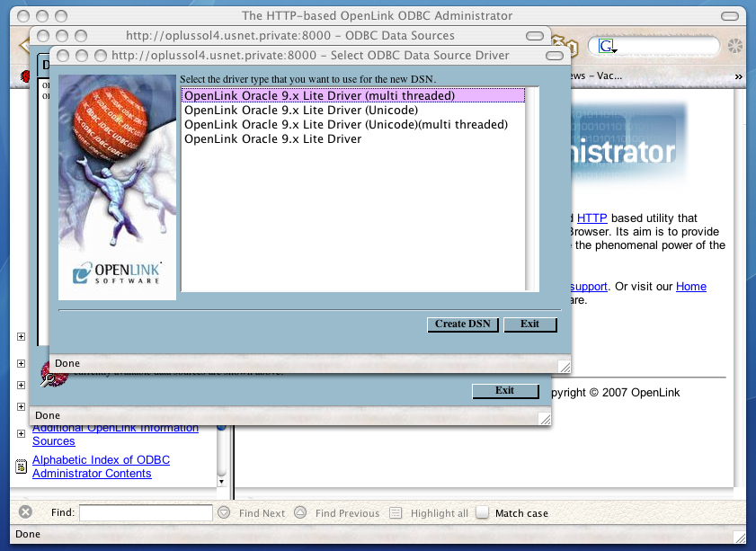This screenshot has width=756, height=551.
Task: Click Exit in the ODBC Data Sources window
Action: (505, 390)
